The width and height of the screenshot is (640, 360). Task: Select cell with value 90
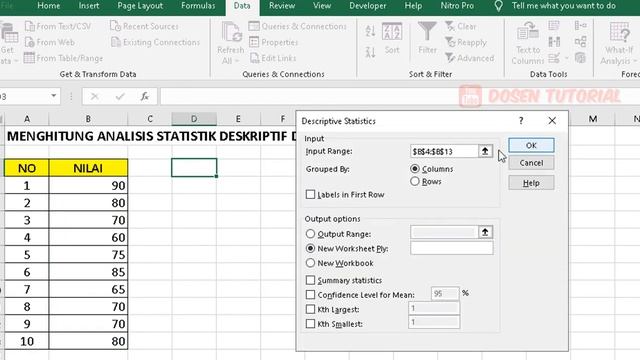pos(88,185)
